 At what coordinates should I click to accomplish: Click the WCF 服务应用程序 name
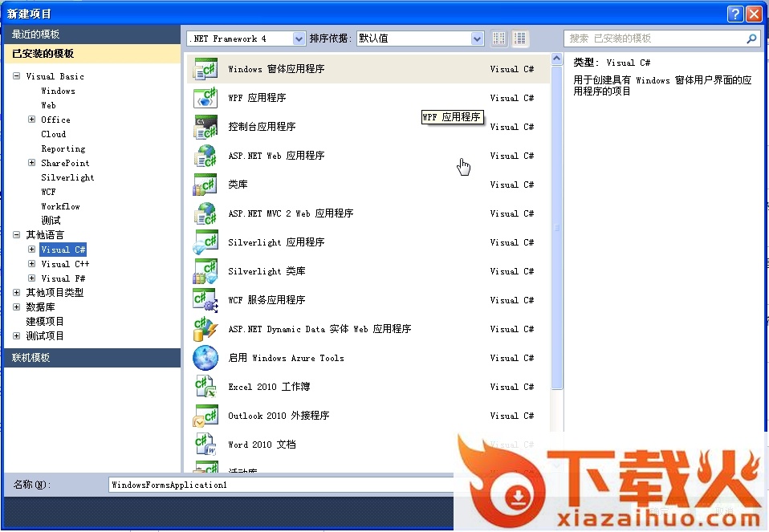(x=267, y=300)
